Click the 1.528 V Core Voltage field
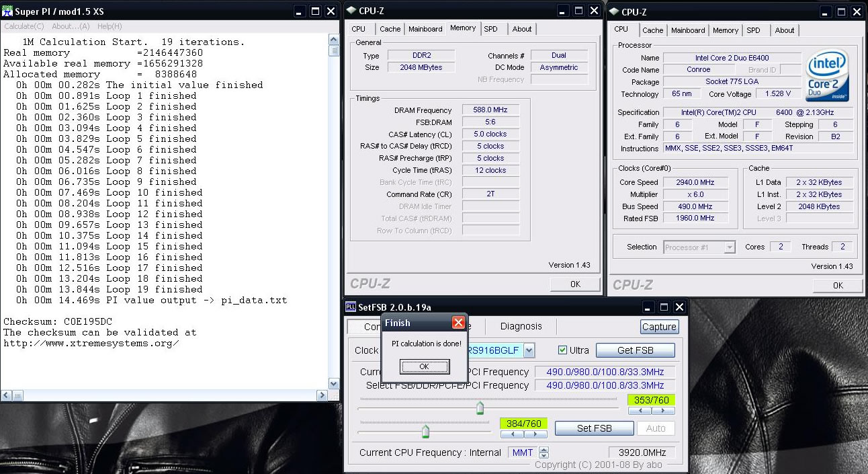The image size is (868, 474). tap(778, 94)
